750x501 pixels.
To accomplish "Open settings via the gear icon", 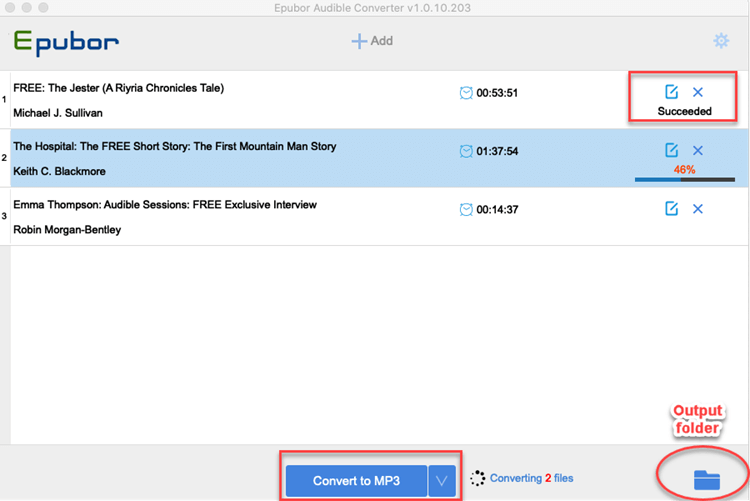I will pyautogui.click(x=721, y=41).
